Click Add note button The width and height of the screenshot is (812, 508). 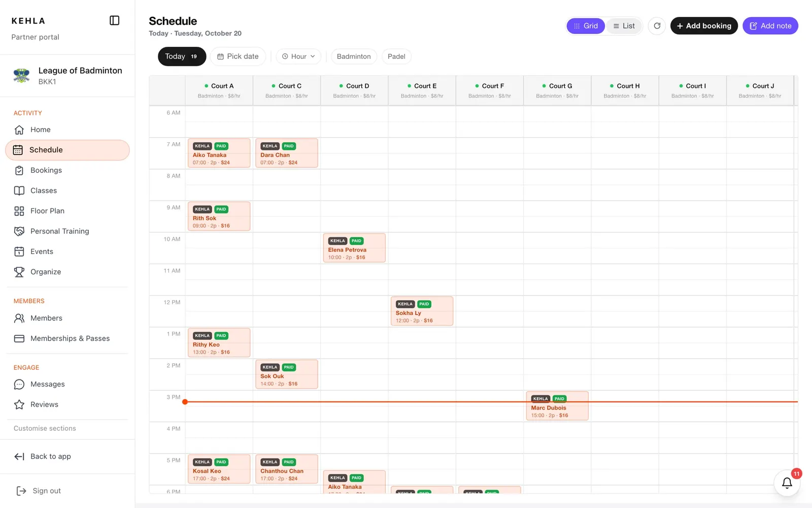pos(770,26)
